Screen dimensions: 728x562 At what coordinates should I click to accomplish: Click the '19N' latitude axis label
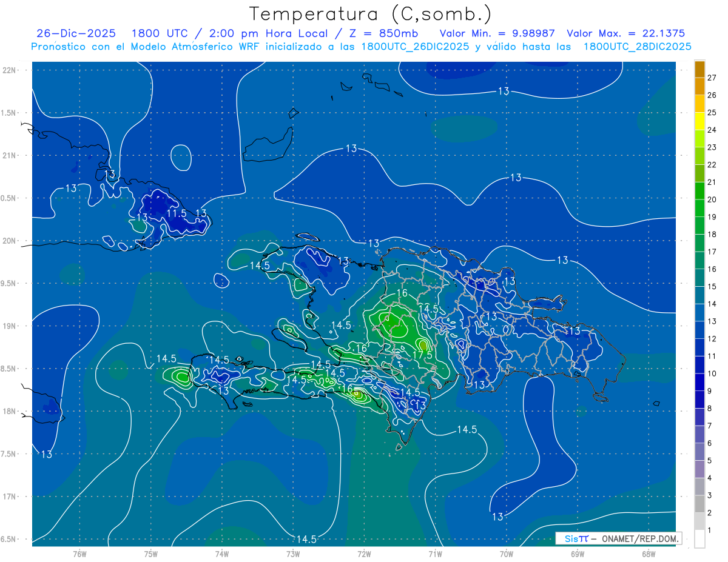(10, 326)
